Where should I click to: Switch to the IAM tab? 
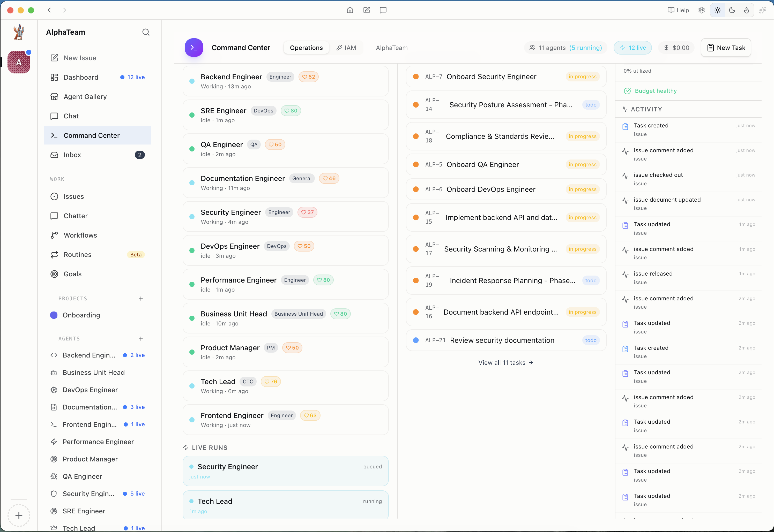(x=346, y=48)
